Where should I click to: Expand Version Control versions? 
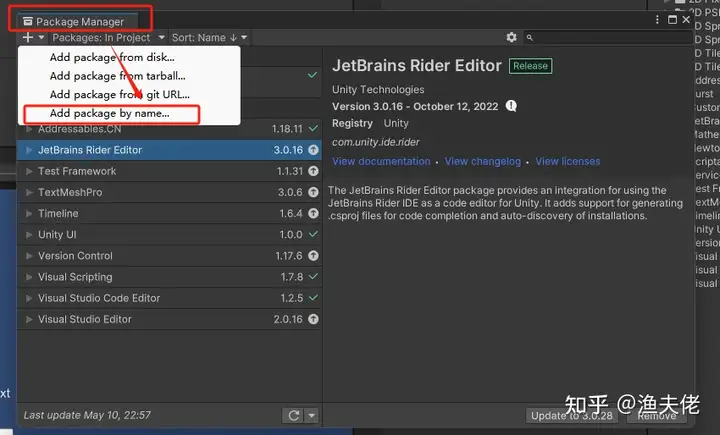(29, 255)
